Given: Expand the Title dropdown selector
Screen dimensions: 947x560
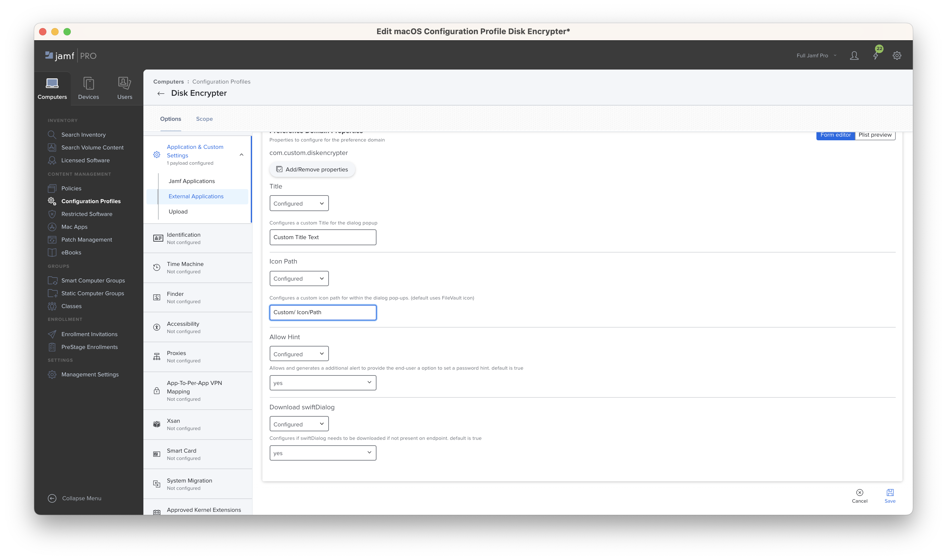Looking at the screenshot, I should pos(298,203).
